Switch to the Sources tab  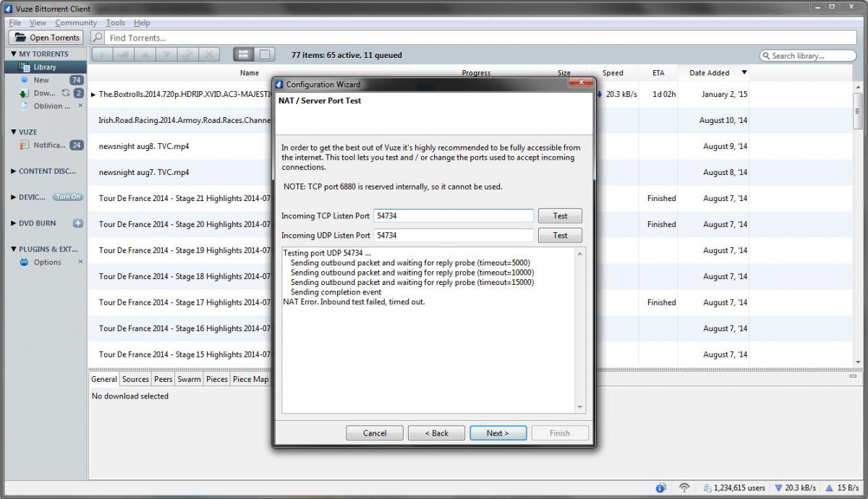coord(135,379)
